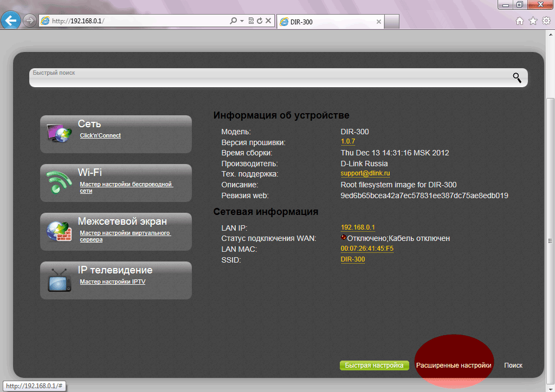Click LAN IP 192.168.0.1 link

point(358,227)
